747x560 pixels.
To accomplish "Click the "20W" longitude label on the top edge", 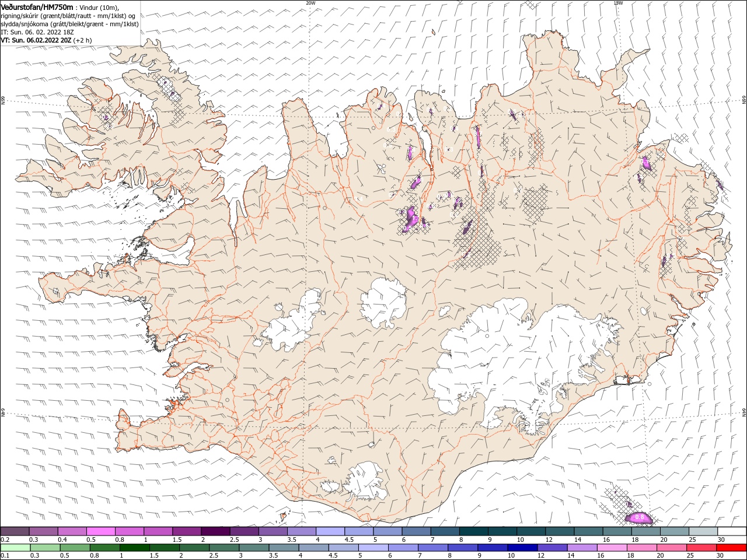I will (310, 3).
